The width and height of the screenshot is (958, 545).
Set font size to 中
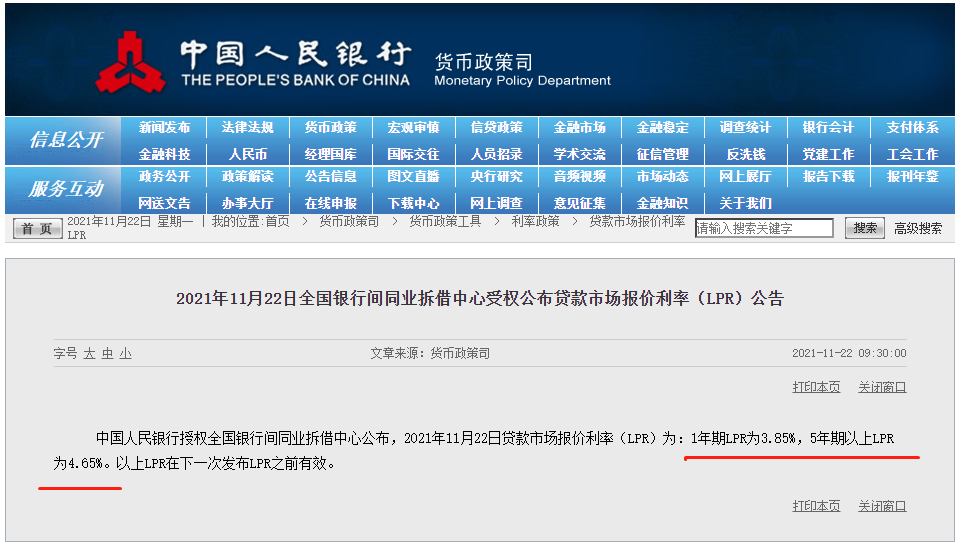click(x=108, y=353)
